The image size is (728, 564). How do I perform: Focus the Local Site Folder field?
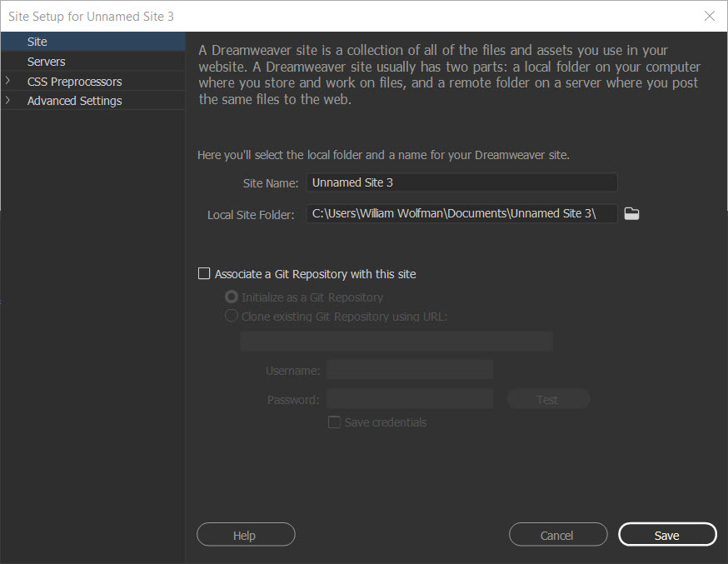pyautogui.click(x=461, y=213)
